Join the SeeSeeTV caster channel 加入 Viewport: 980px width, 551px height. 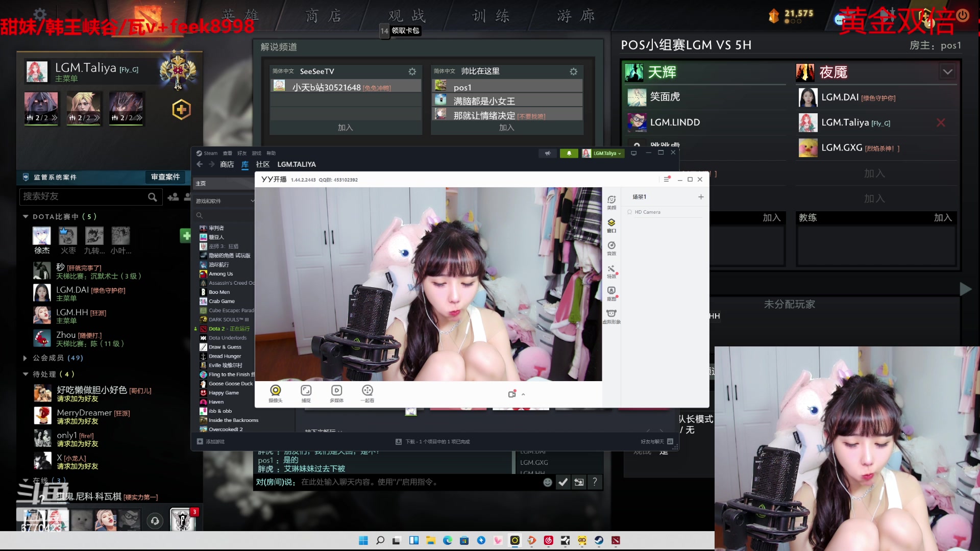345,128
